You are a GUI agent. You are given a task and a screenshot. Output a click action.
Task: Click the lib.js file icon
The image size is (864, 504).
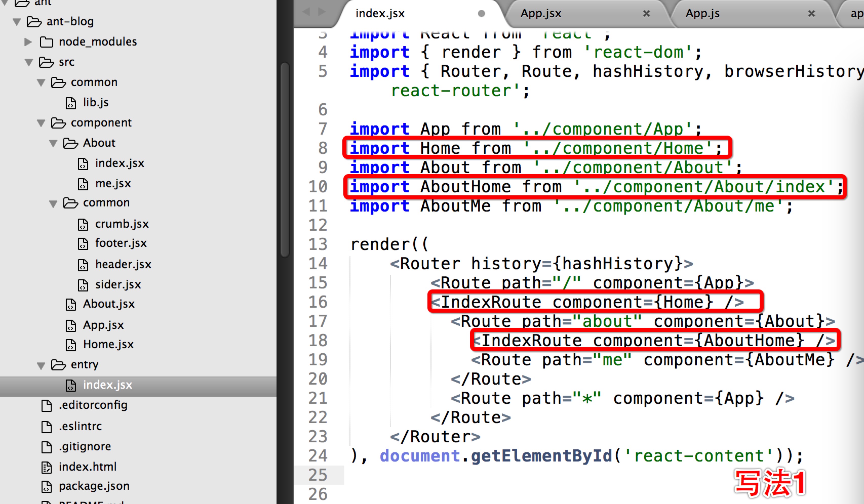[71, 103]
